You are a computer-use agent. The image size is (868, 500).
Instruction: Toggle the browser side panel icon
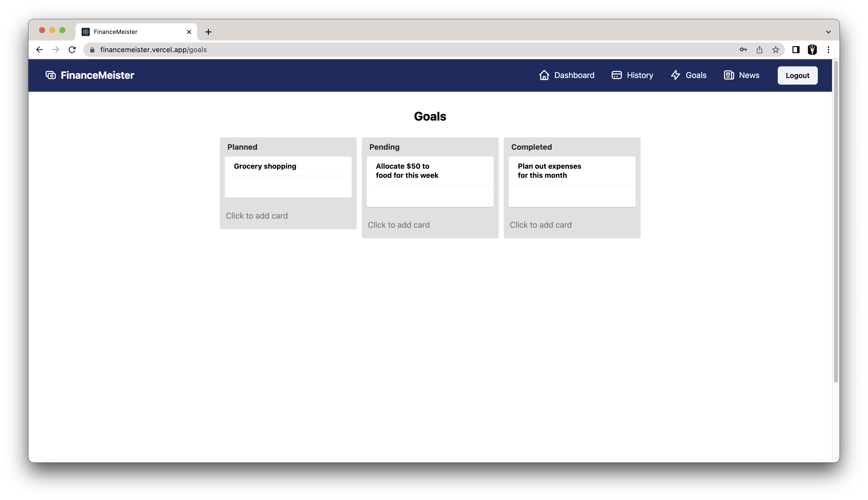796,50
